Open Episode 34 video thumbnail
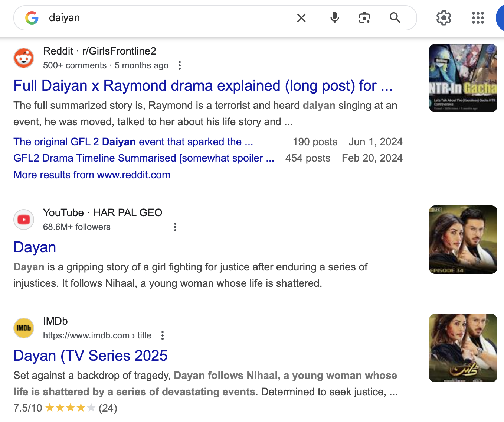 (x=463, y=240)
